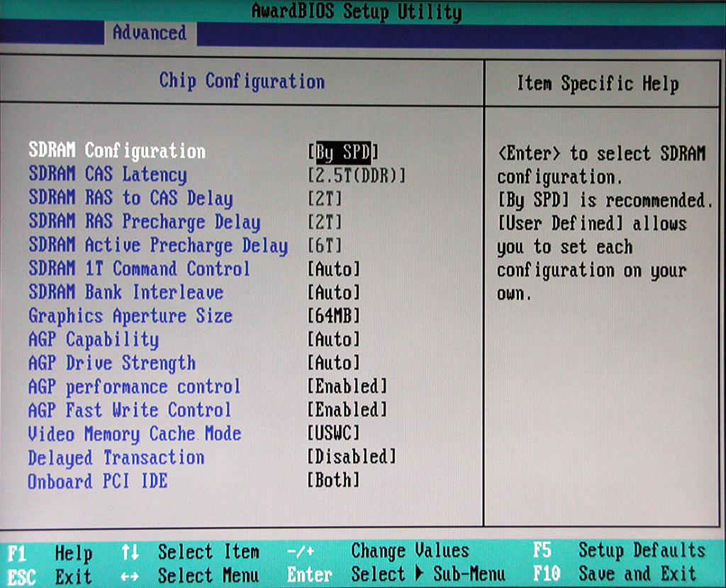The image size is (726, 588).
Task: Select the SDRAM Configuration setting label
Action: [x=117, y=150]
